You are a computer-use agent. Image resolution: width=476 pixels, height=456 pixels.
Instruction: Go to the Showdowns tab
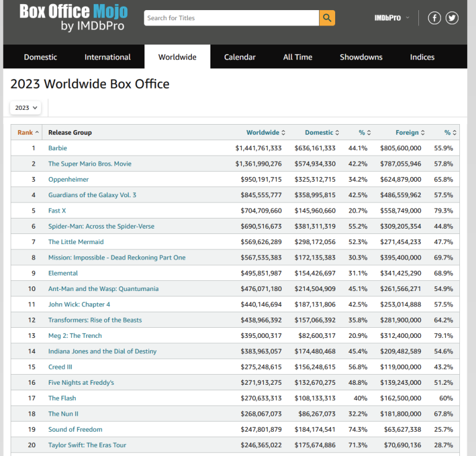361,57
